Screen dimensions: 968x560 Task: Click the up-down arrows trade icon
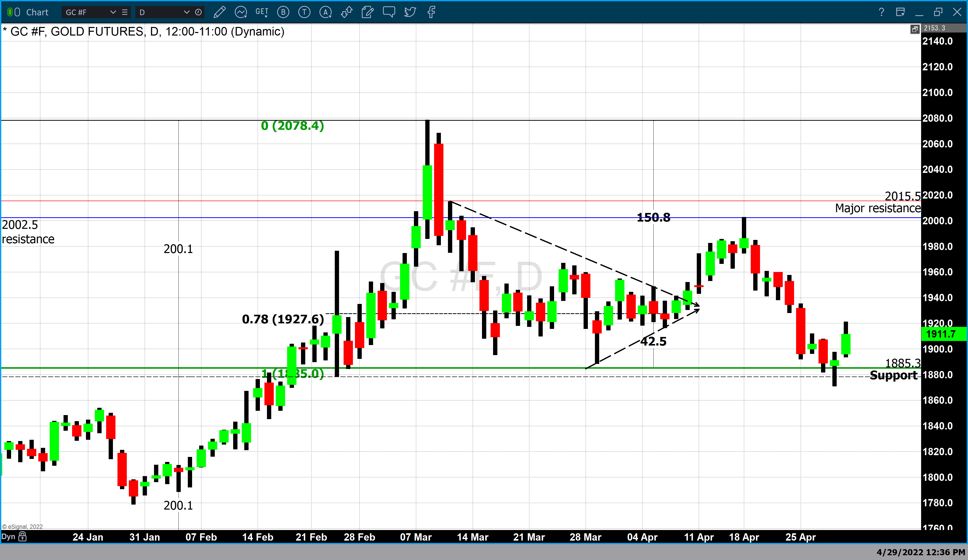(x=346, y=12)
